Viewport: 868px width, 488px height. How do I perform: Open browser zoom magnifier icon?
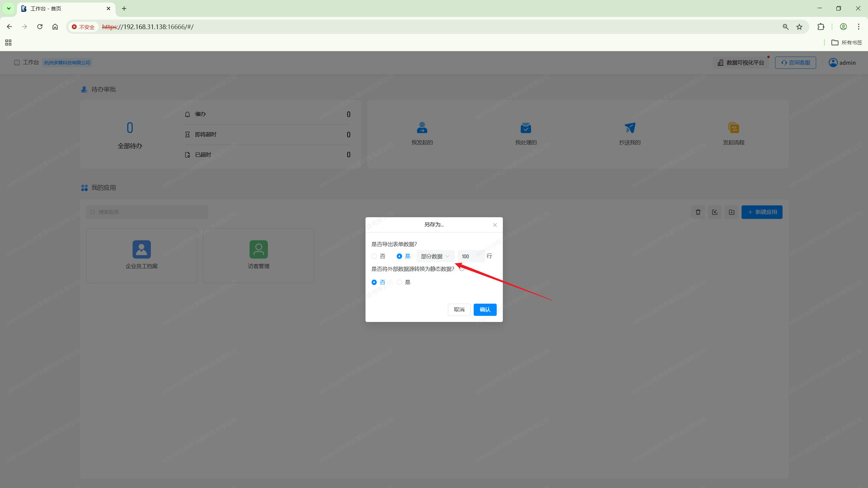pyautogui.click(x=785, y=27)
